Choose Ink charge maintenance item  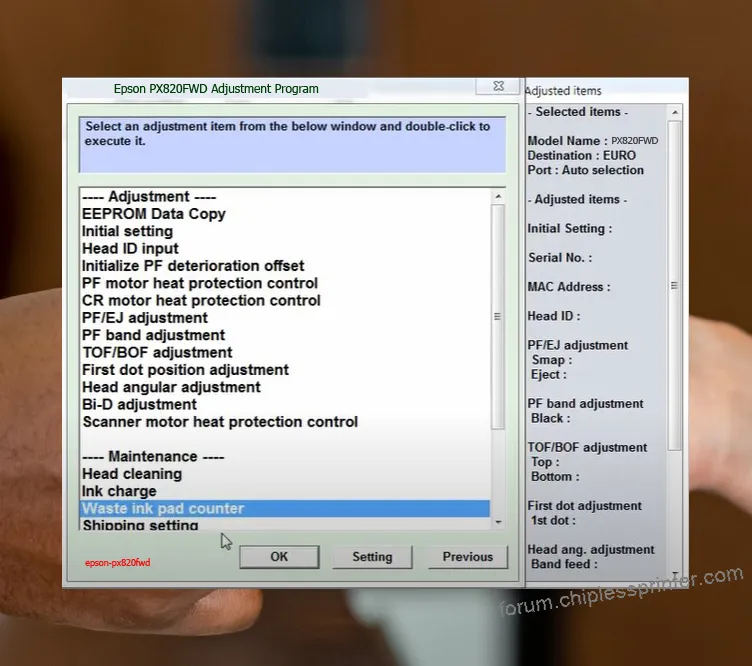(x=119, y=491)
